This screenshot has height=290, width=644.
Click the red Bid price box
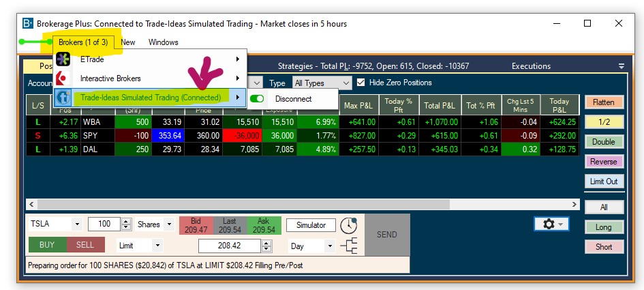point(196,225)
